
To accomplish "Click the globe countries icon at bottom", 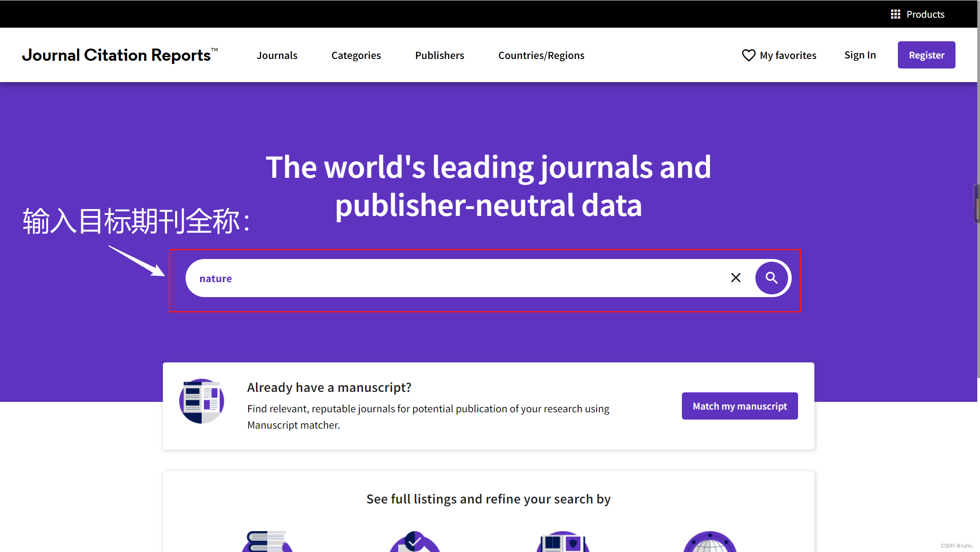I will 710,542.
